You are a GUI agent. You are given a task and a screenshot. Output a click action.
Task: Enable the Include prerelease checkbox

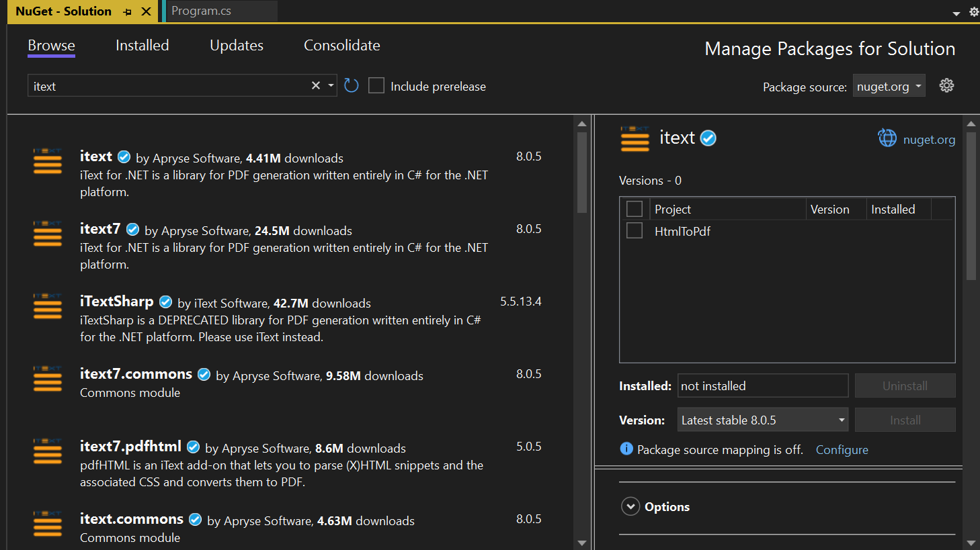tap(376, 86)
